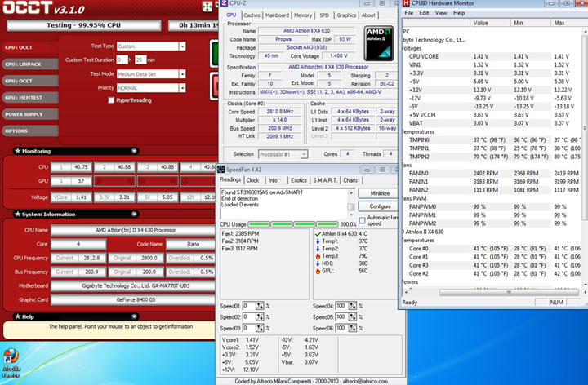
Task: Adjust the Speed01 spinner arrows
Action: tap(260, 306)
